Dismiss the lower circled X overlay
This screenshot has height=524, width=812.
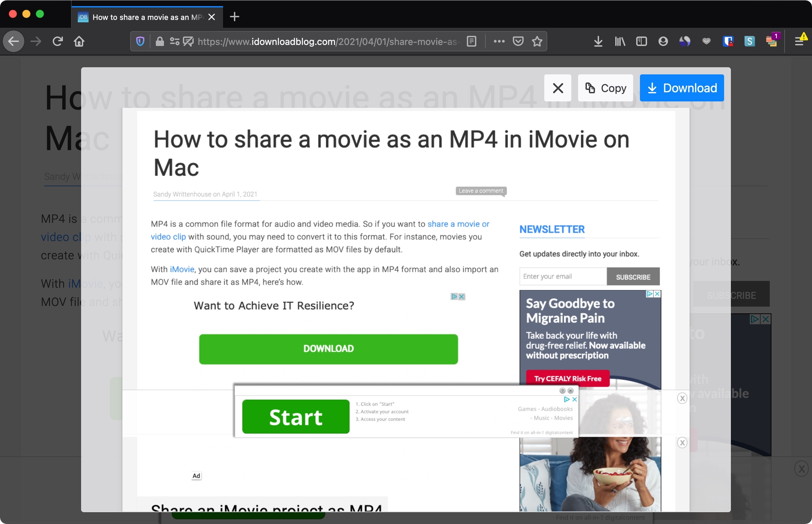point(682,443)
